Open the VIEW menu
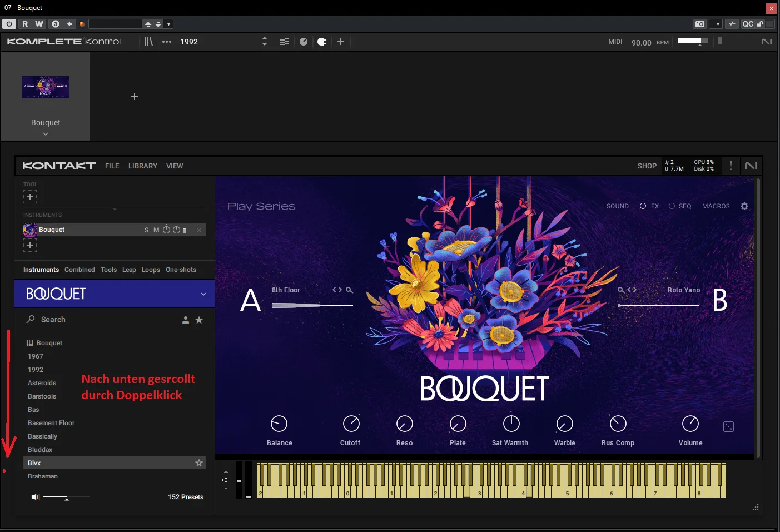Viewport: 780px width, 532px height. (x=175, y=166)
